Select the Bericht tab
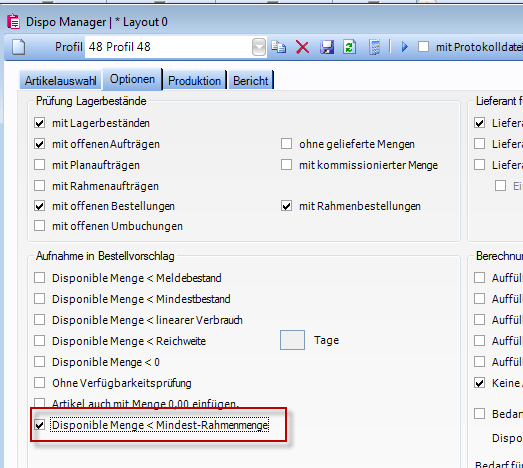Image resolution: width=523 pixels, height=468 pixels. (x=250, y=80)
